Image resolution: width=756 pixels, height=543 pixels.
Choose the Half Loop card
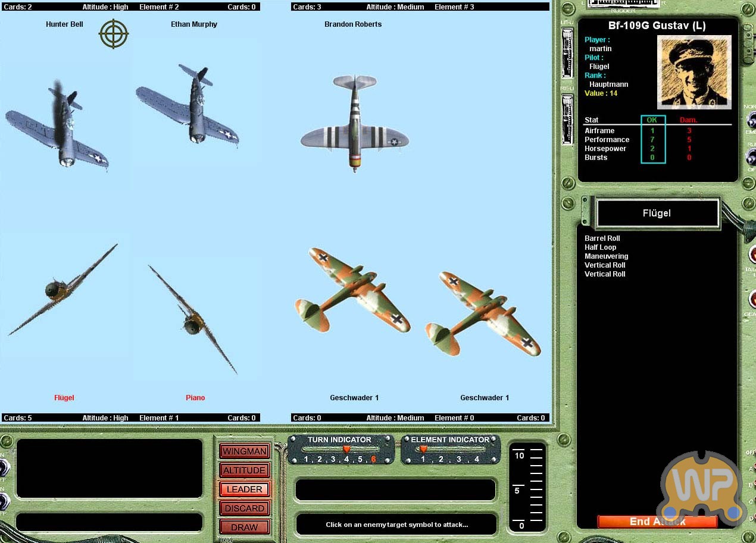[x=600, y=247]
